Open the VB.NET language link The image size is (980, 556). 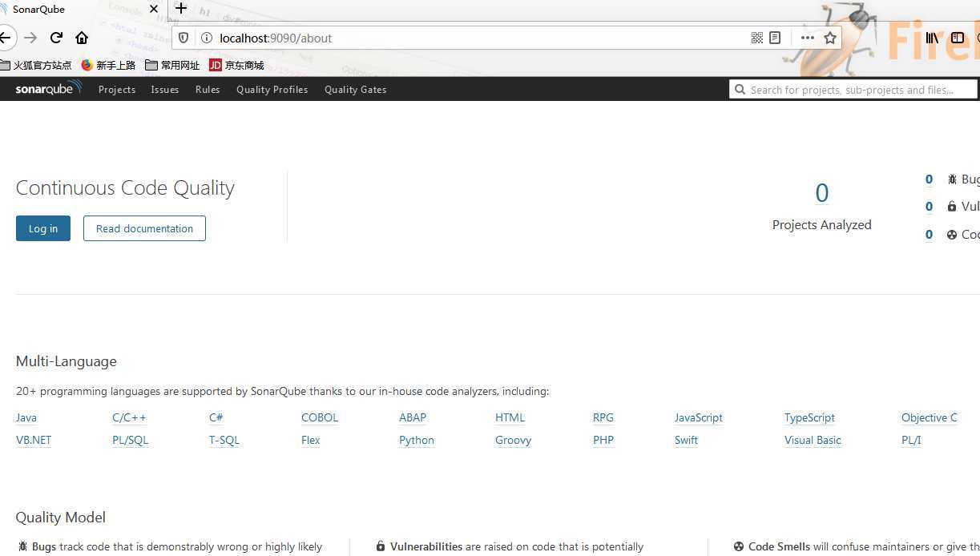34,440
